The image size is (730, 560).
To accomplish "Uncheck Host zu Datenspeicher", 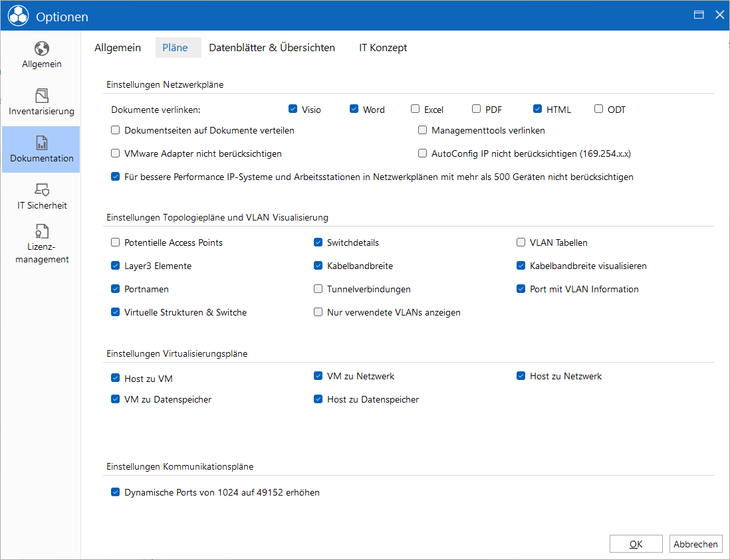I will 318,399.
